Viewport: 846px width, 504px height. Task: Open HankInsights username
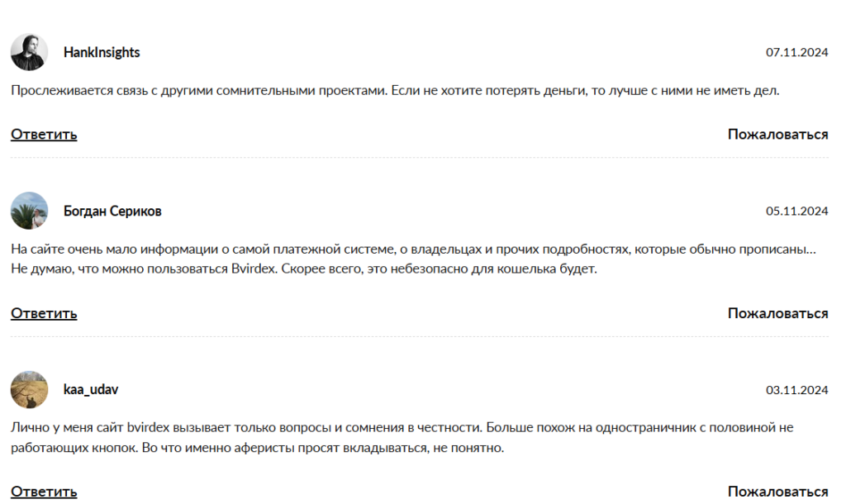[101, 52]
